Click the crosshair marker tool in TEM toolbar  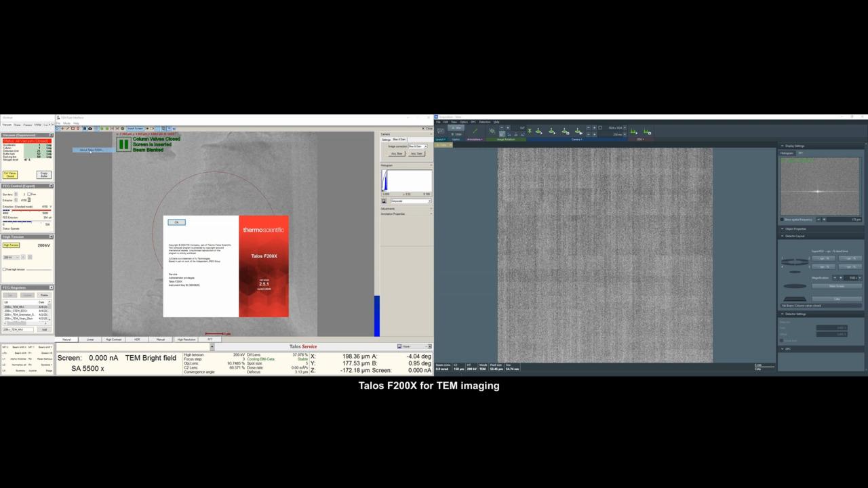point(62,128)
